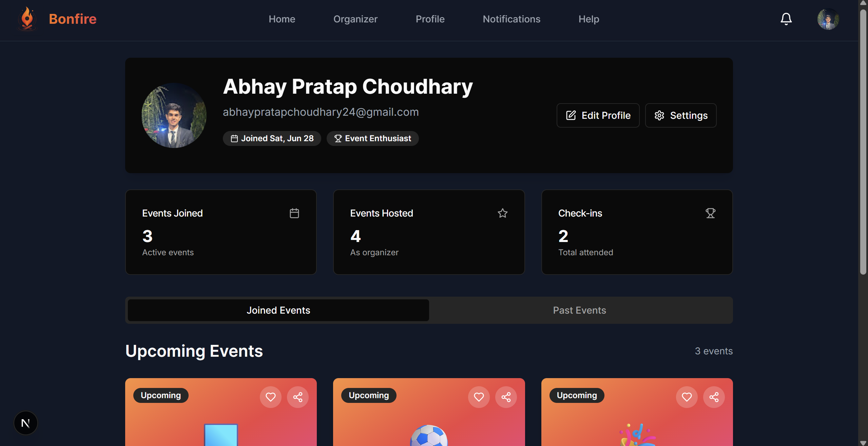This screenshot has height=446, width=868.
Task: Open the Organizer navigation link
Action: [x=355, y=19]
